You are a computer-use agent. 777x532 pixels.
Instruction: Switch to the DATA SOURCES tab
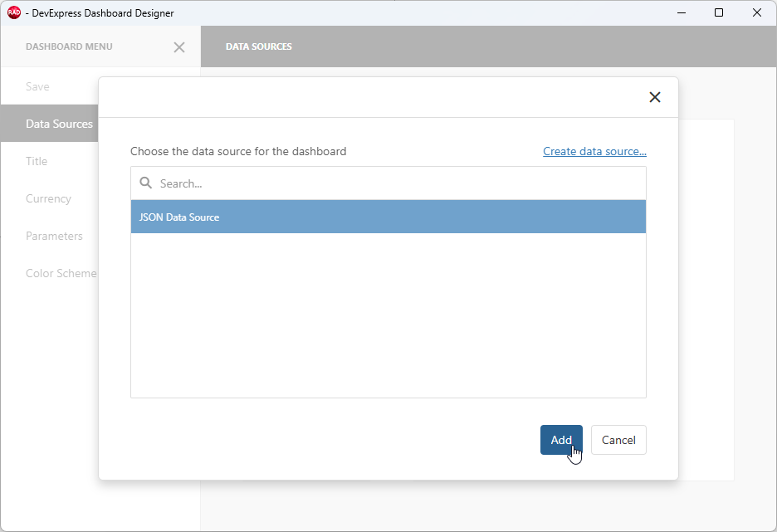tap(258, 46)
